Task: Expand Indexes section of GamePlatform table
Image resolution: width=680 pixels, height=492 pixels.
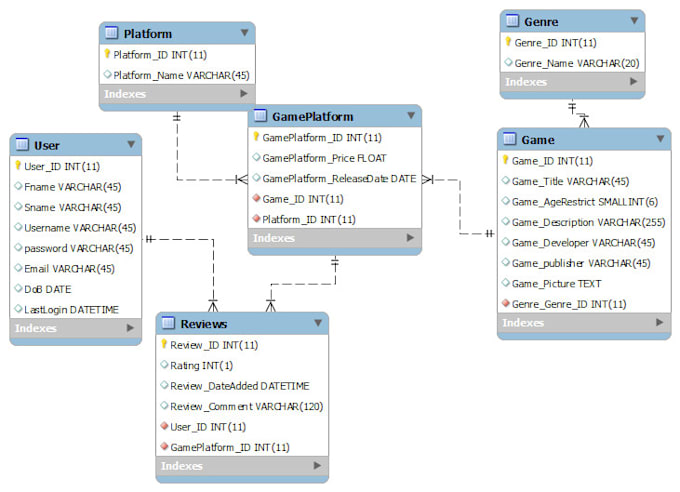Action: 410,238
